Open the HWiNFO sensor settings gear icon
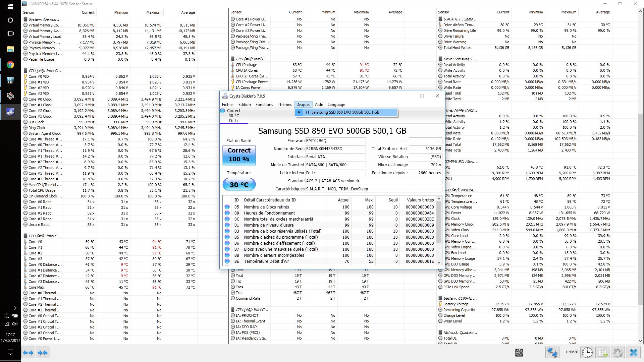Viewport: 644px width, 362px height. 618,353
